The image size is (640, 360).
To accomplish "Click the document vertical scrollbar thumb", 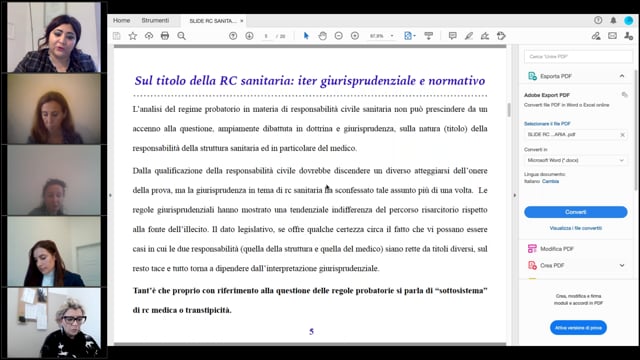I will 509,110.
